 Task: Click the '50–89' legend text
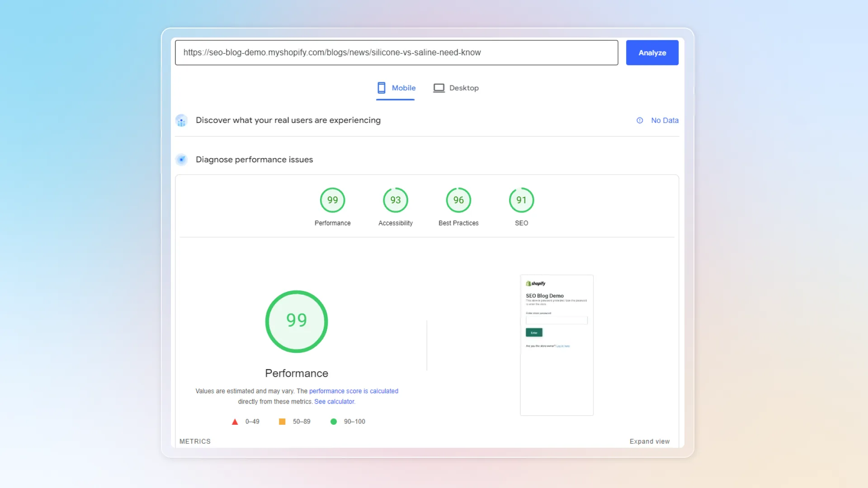pyautogui.click(x=302, y=422)
